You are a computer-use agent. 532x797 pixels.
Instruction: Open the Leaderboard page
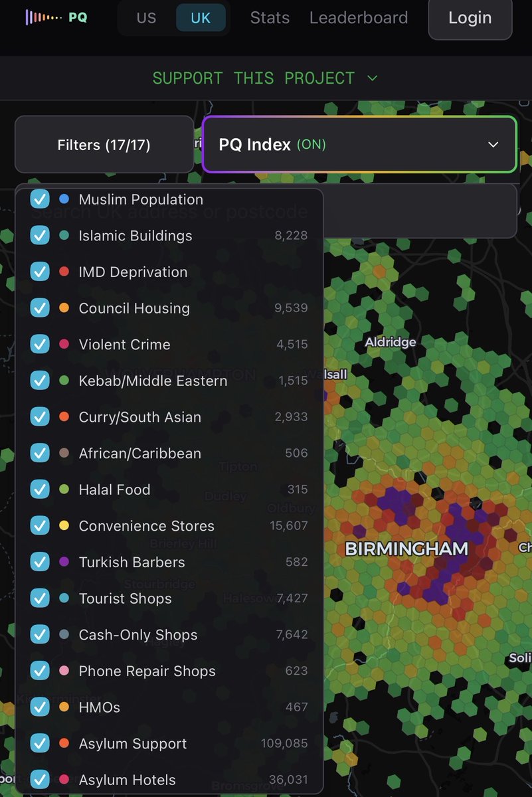point(359,18)
